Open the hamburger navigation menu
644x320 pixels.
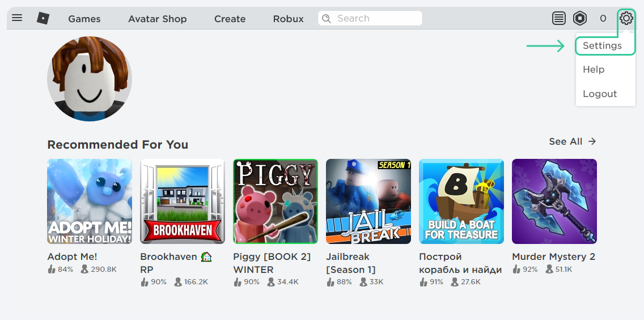pyautogui.click(x=17, y=18)
